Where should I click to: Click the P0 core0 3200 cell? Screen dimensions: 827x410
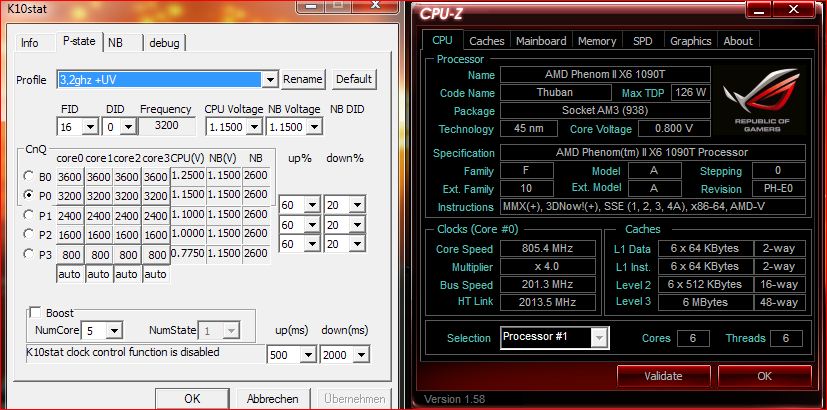click(70, 196)
